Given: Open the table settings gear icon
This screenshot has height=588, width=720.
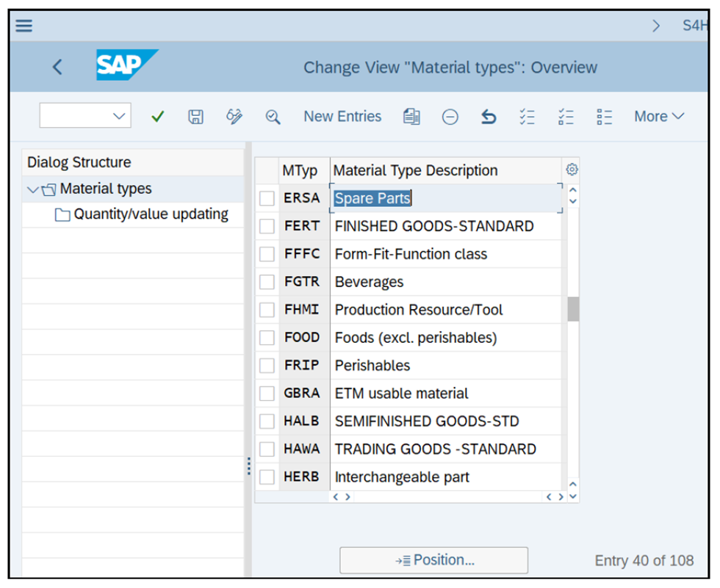Looking at the screenshot, I should [572, 169].
